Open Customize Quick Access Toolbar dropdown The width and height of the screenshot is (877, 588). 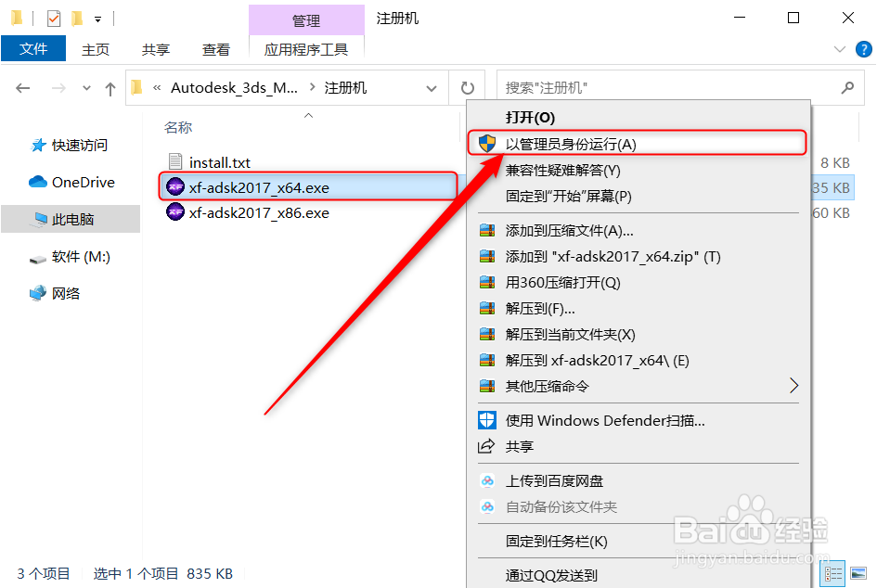pyautogui.click(x=97, y=19)
